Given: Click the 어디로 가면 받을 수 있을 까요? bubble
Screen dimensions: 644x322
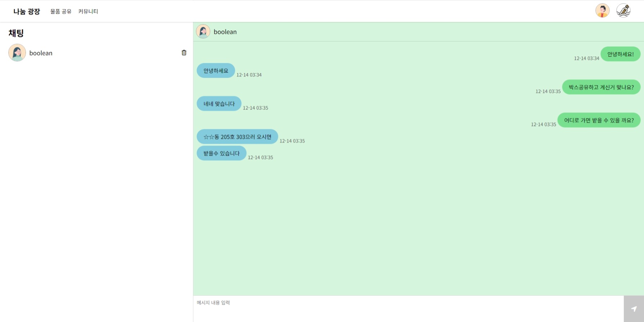Looking at the screenshot, I should pos(599,120).
